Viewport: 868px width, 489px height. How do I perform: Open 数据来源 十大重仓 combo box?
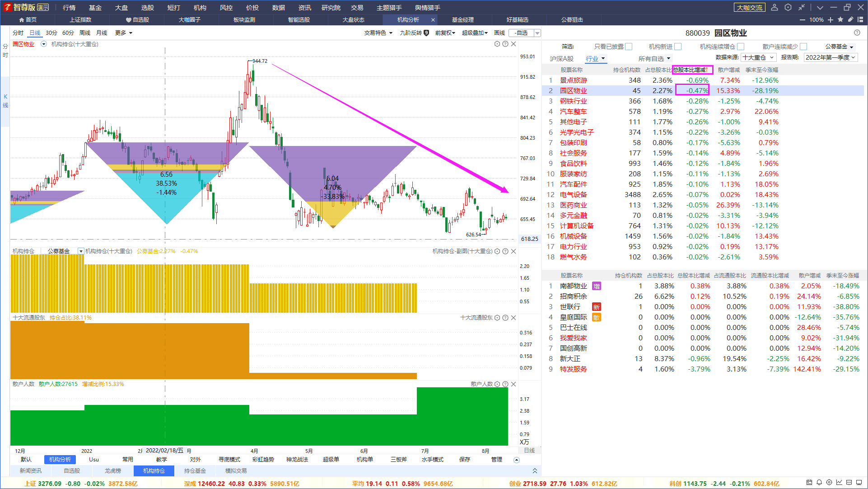coord(758,57)
